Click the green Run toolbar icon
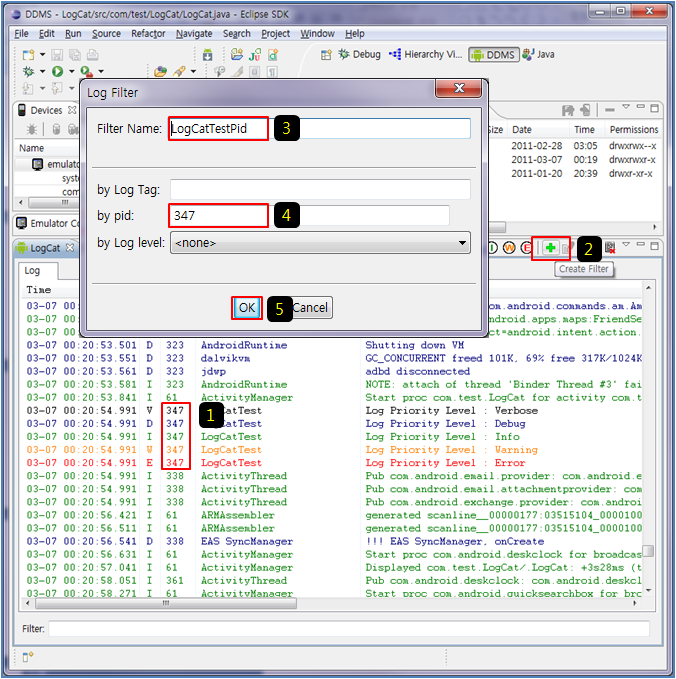Screen dimensions: 676x679 [57, 72]
